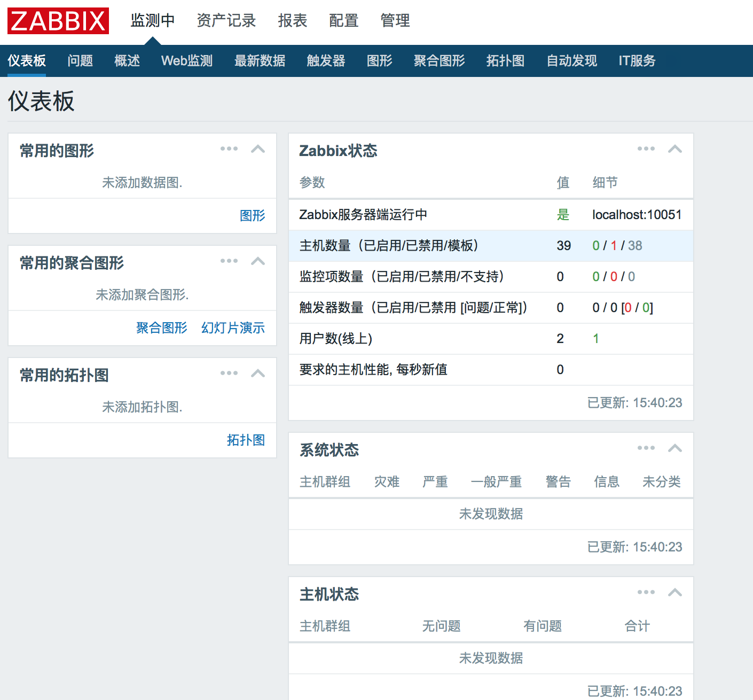
Task: Open the 资产记录 top menu
Action: pyautogui.click(x=226, y=21)
